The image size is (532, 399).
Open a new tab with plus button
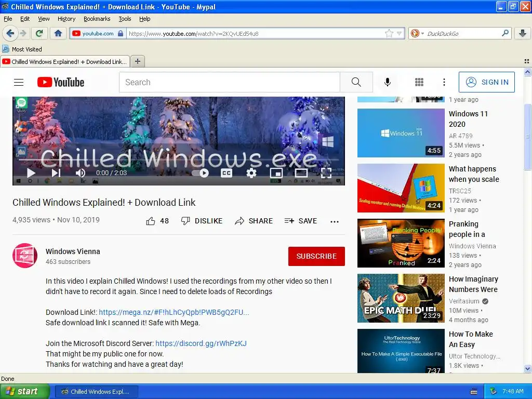[137, 61]
